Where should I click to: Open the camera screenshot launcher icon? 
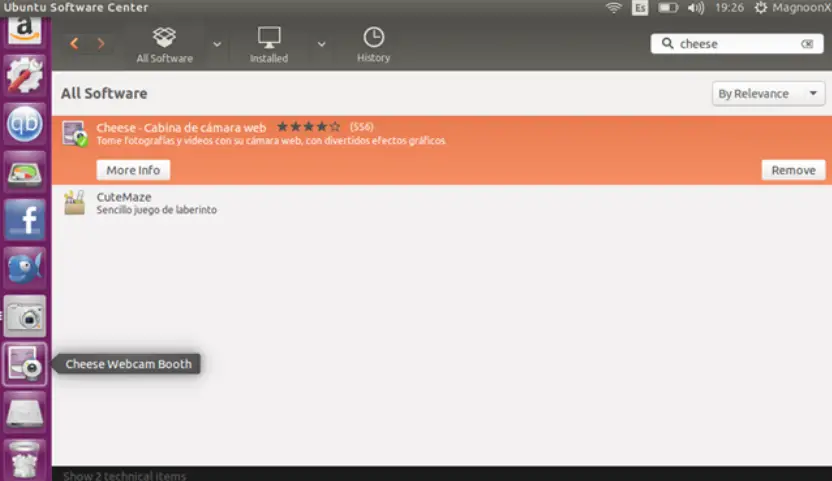click(x=25, y=316)
